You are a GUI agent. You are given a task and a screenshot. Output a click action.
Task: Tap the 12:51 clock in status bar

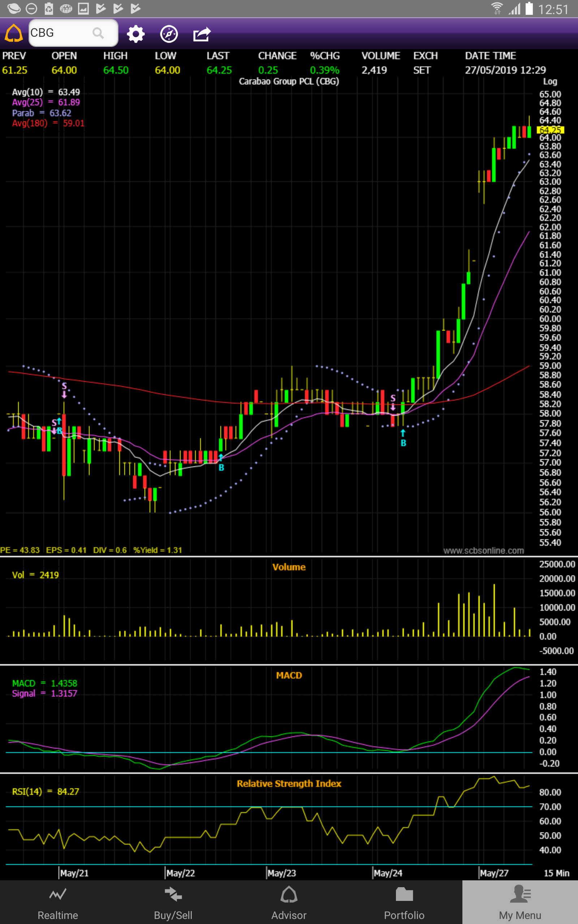pos(553,9)
